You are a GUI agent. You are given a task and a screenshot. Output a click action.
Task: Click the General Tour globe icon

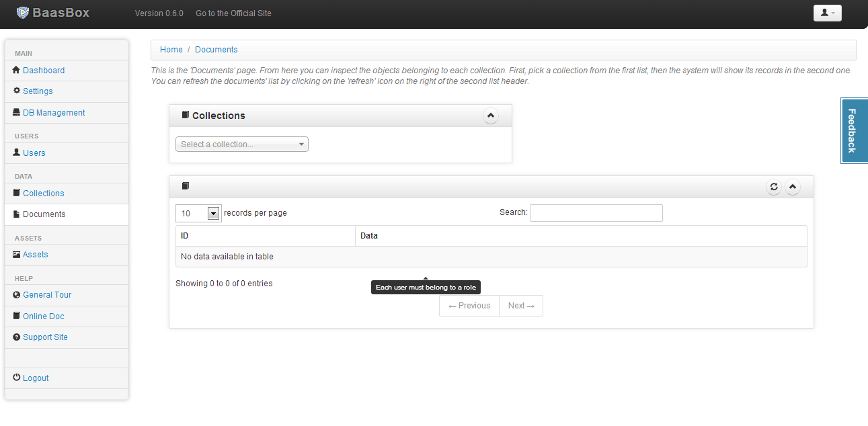click(x=17, y=294)
